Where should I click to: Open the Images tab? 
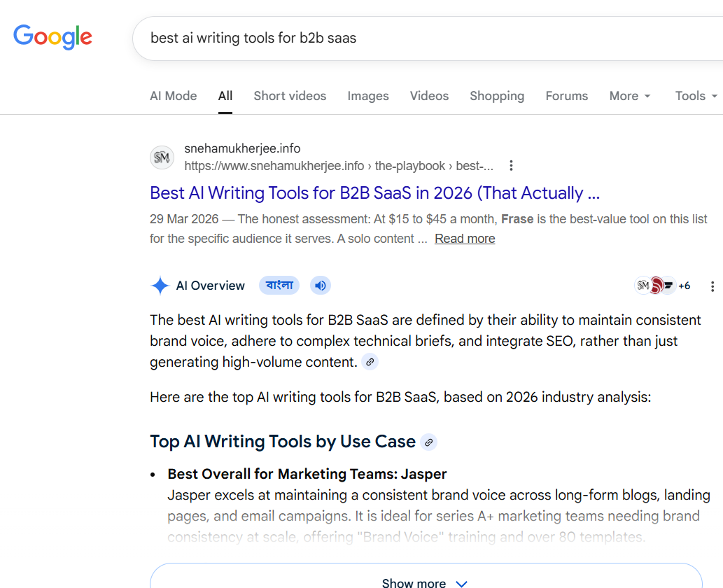[368, 96]
